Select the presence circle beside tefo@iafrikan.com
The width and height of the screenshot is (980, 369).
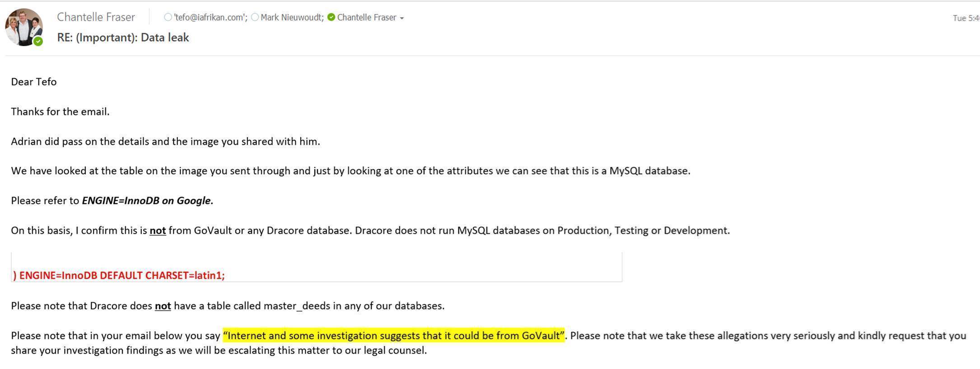[168, 17]
